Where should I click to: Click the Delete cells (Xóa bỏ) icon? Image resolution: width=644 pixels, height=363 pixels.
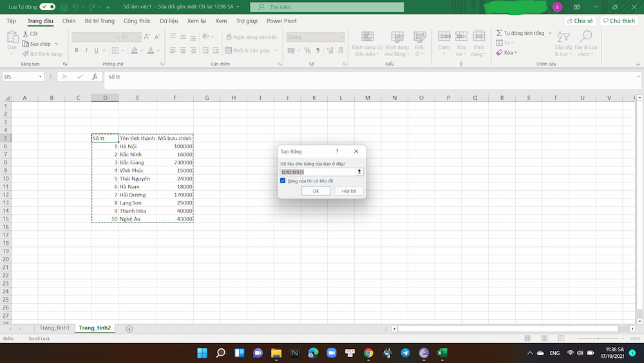[x=461, y=37]
